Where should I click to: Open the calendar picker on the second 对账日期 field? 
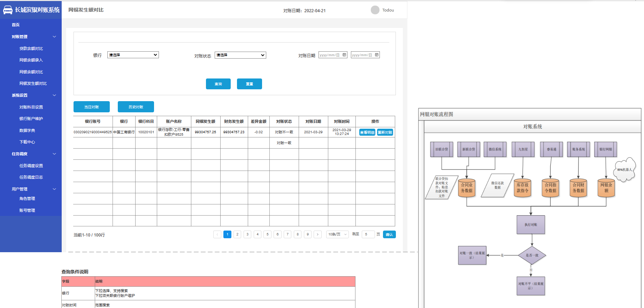[377, 55]
